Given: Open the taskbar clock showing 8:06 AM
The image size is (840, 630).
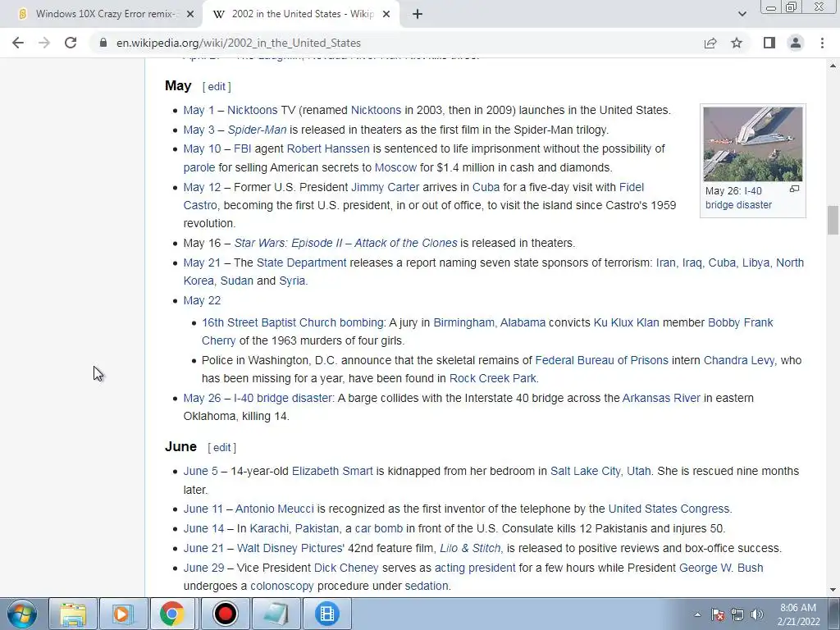Looking at the screenshot, I should coord(798,614).
